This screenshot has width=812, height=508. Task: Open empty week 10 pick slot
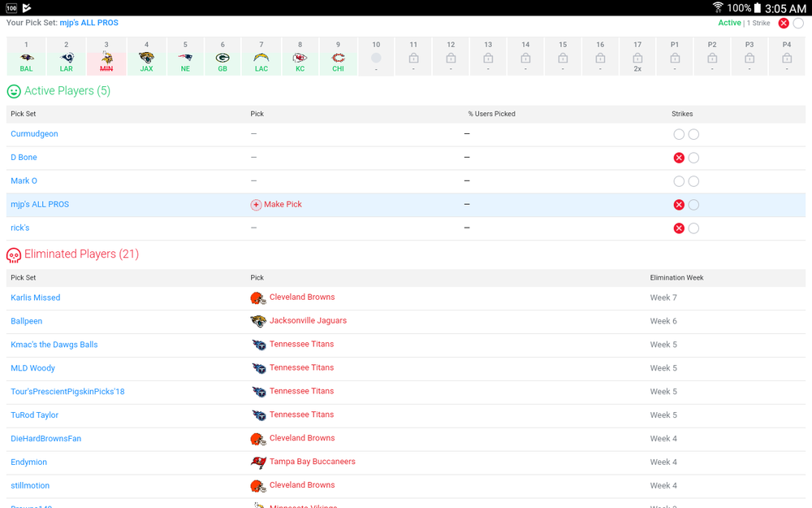(376, 57)
